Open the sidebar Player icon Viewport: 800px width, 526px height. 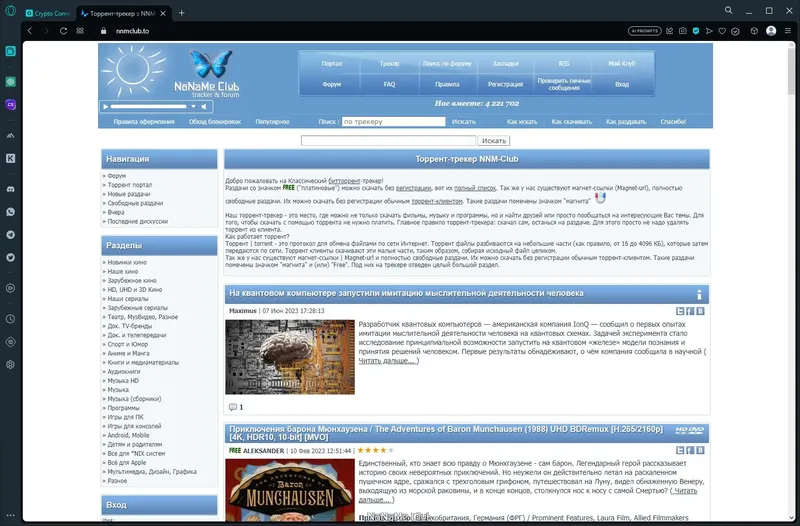pyautogui.click(x=10, y=288)
